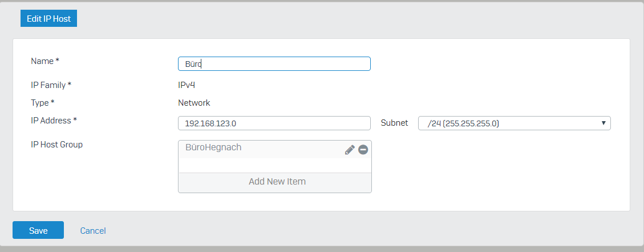Cancel editing the IP host
Screen dimensions: 644x252
tap(93, 231)
